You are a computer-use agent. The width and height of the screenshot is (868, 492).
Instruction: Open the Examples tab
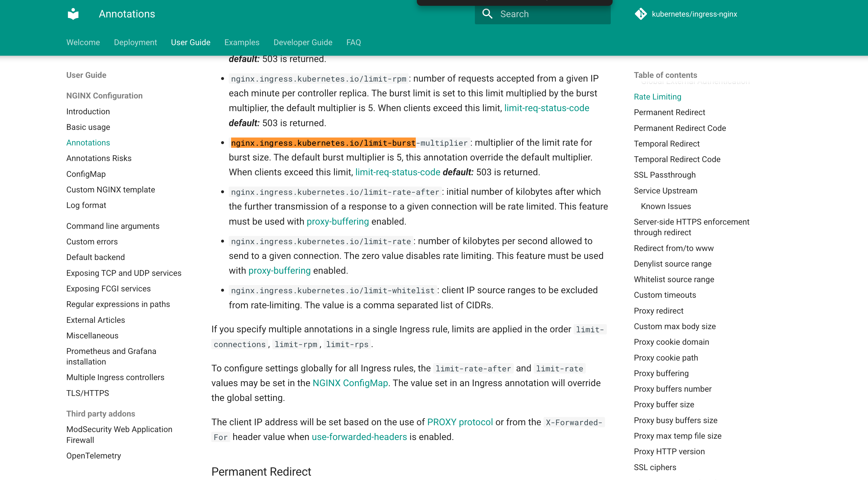(x=241, y=42)
